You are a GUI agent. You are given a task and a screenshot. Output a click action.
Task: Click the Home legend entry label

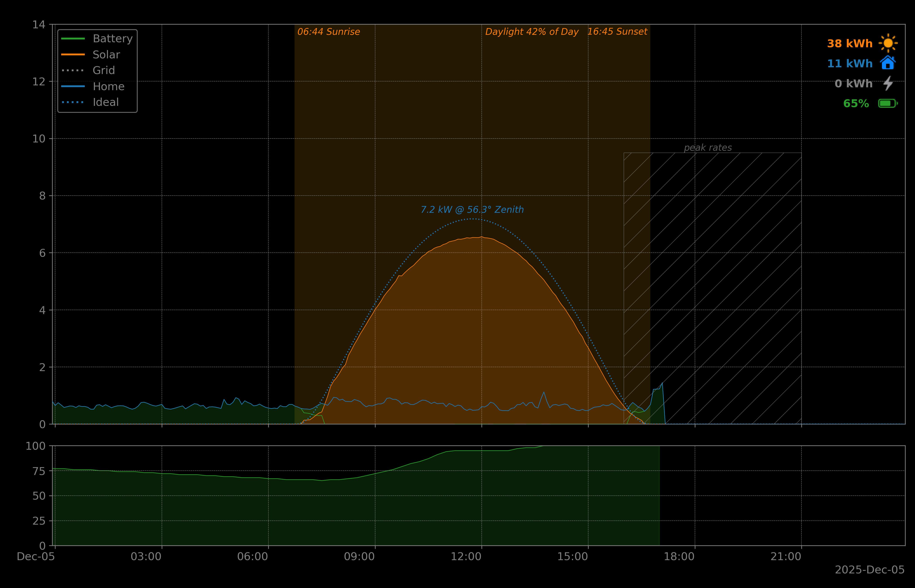[108, 87]
